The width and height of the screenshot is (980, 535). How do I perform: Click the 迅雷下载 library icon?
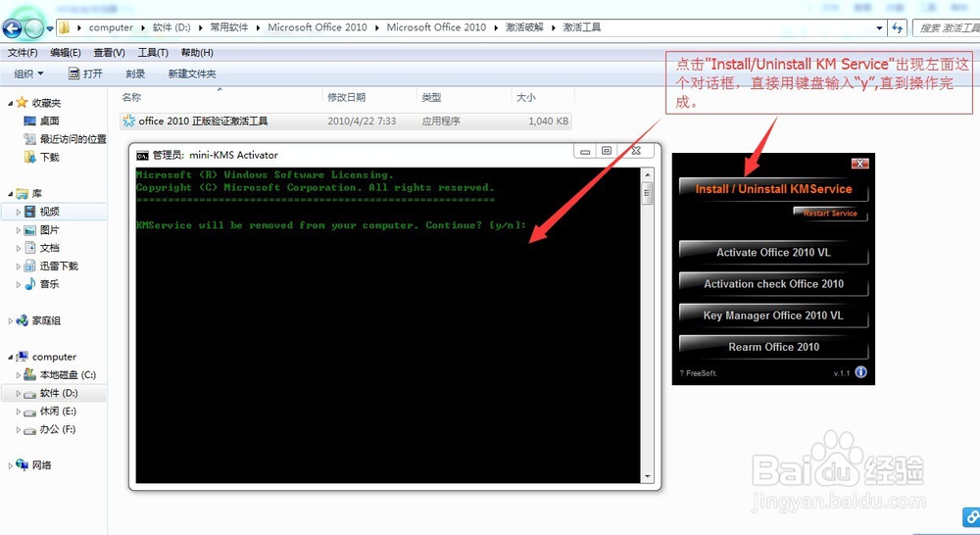click(30, 266)
